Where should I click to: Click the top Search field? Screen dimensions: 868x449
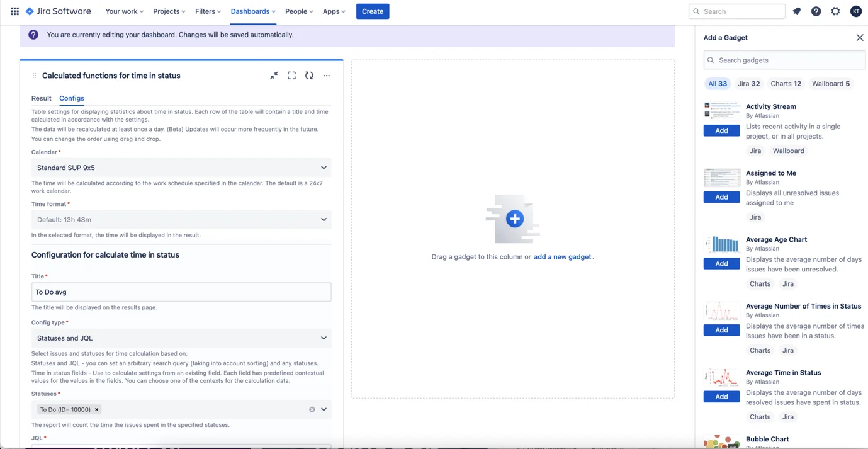(x=737, y=11)
